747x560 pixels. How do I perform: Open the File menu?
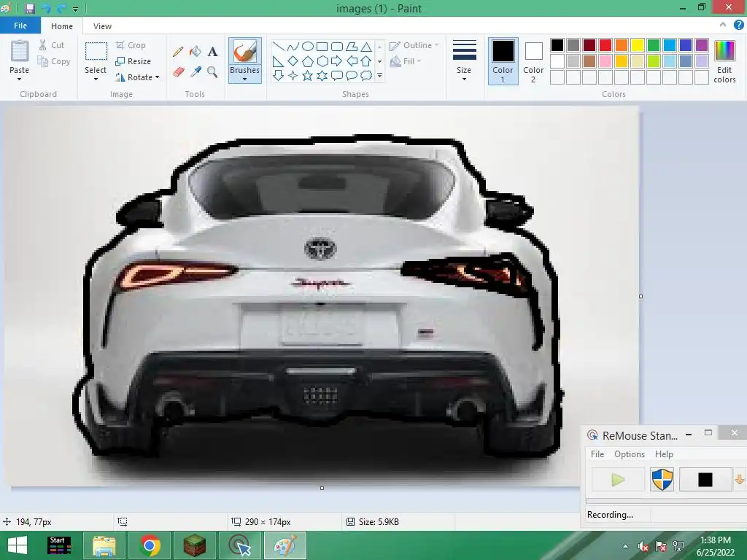tap(20, 26)
